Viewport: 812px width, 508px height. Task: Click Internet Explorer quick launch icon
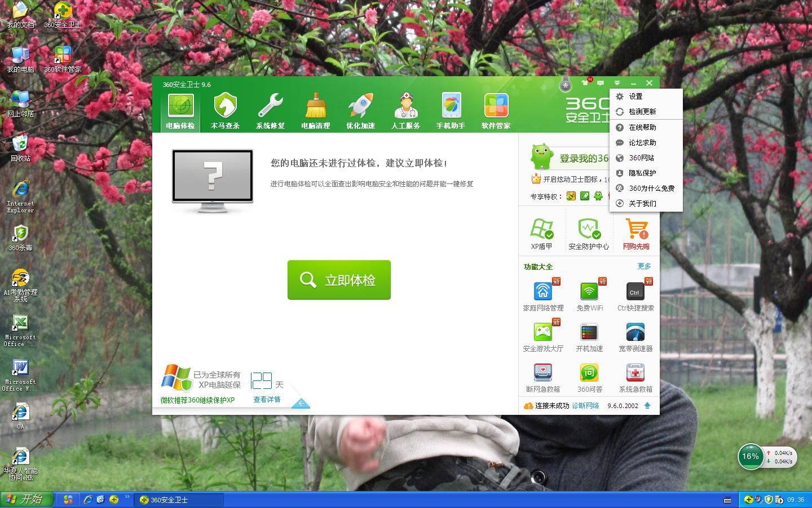[x=88, y=500]
